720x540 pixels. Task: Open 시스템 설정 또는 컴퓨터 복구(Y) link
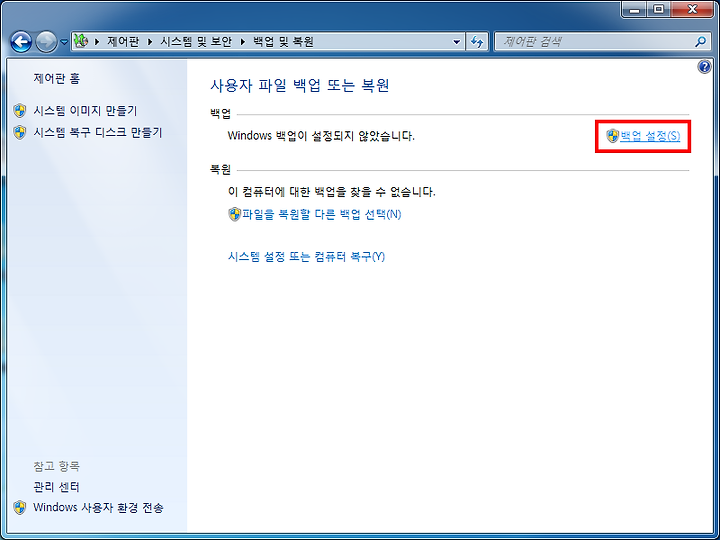[306, 256]
